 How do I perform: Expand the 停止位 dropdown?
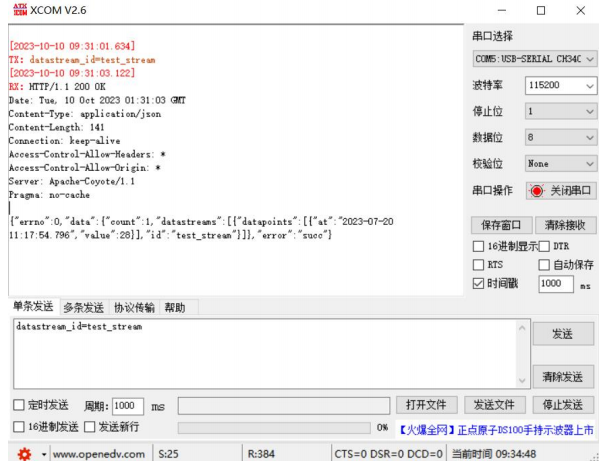click(559, 112)
